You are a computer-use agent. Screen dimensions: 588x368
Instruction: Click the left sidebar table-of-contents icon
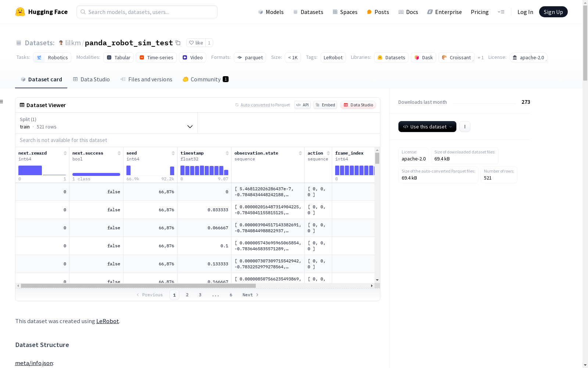click(2, 102)
